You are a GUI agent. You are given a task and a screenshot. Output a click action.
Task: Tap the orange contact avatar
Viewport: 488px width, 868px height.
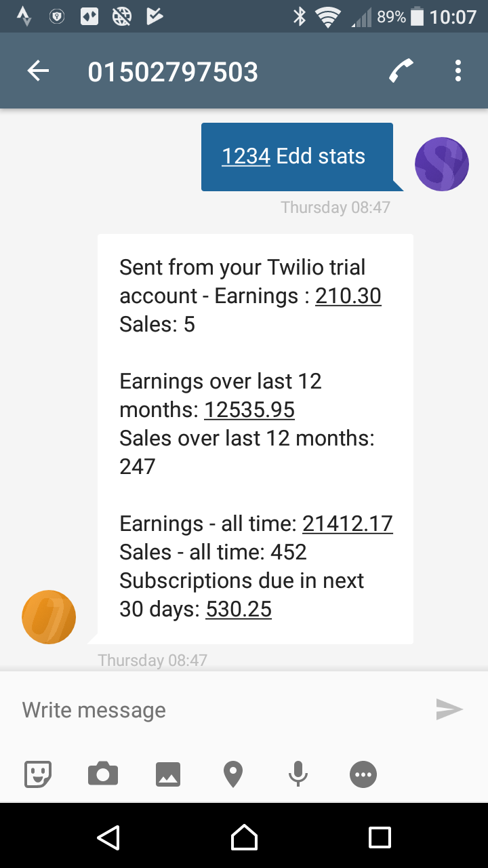point(49,617)
